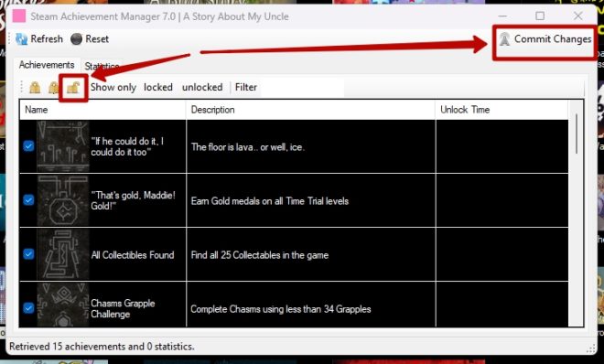The width and height of the screenshot is (604, 364).
Task: Click the "That's gold, Maddie!" achievement image
Action: pos(63,200)
